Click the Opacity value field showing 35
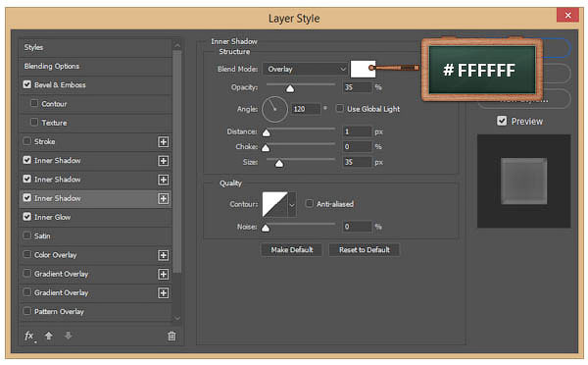Viewport: 588px width, 365px height. tap(357, 87)
